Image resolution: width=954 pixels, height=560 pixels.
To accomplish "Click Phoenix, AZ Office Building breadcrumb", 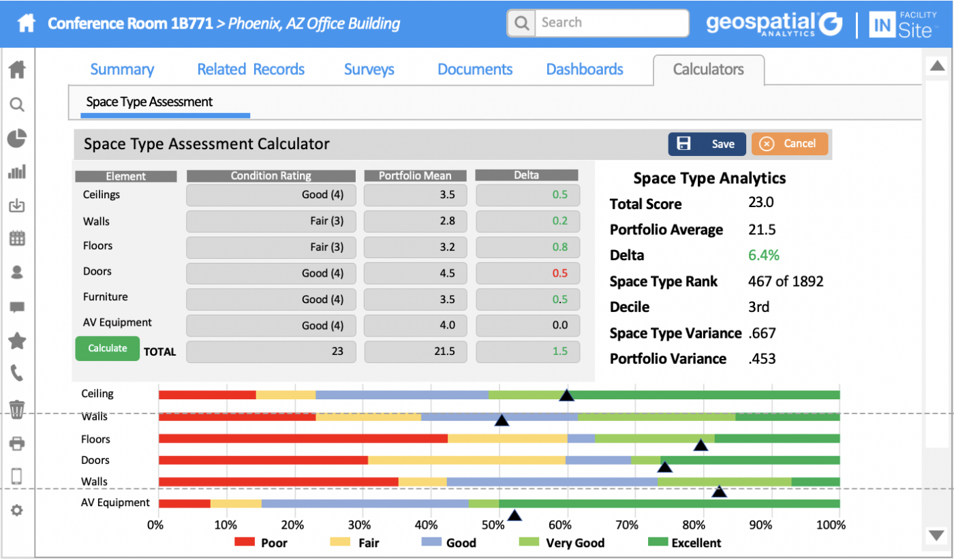I will click(314, 24).
